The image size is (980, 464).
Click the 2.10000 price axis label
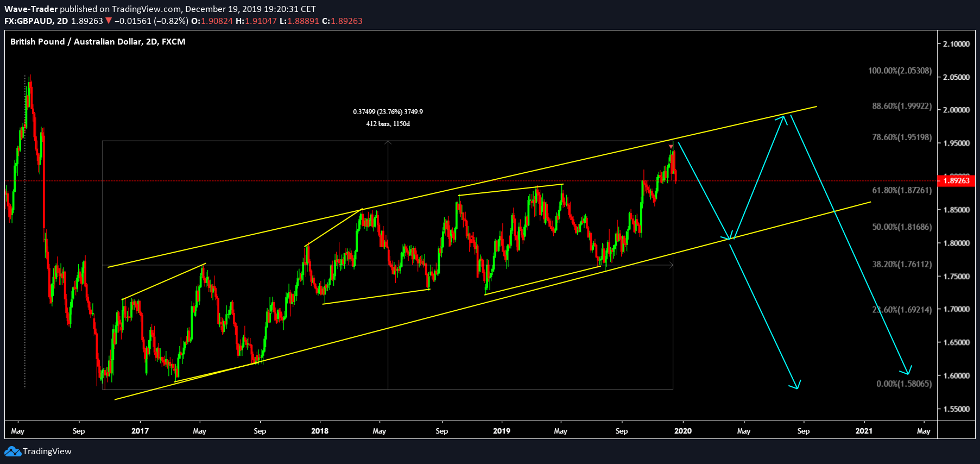[x=957, y=44]
